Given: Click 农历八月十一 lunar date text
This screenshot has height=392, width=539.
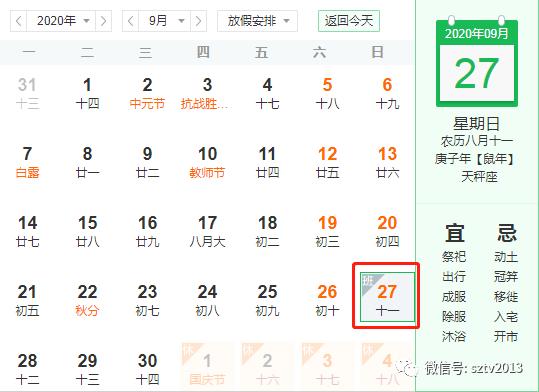Looking at the screenshot, I should [x=477, y=141].
